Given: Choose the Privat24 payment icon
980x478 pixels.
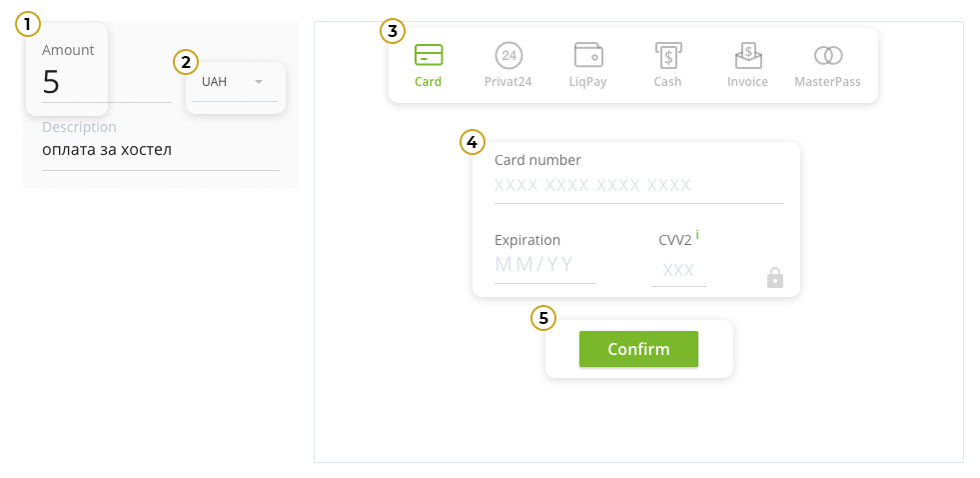Looking at the screenshot, I should [508, 55].
